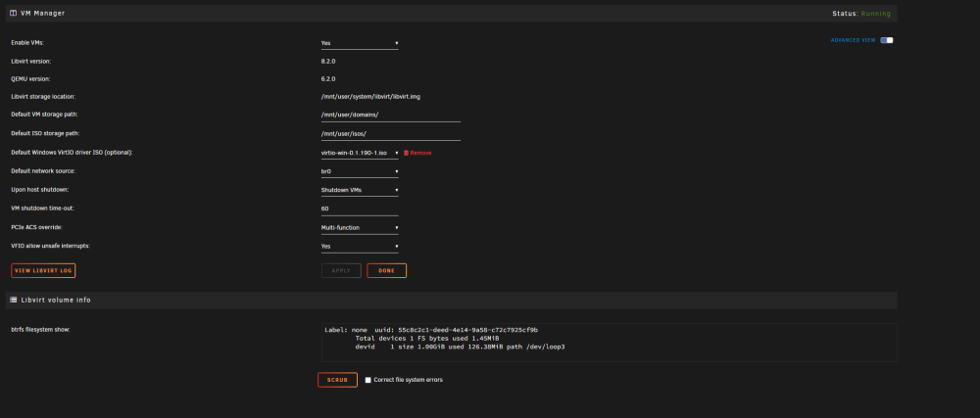Click the Libvirt volume info heading

56,301
